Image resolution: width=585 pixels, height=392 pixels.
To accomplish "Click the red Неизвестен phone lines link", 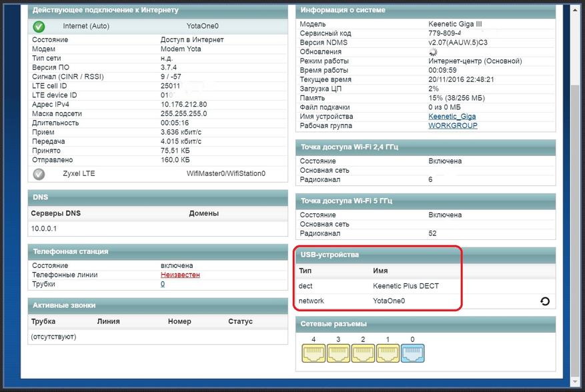I will pyautogui.click(x=180, y=275).
